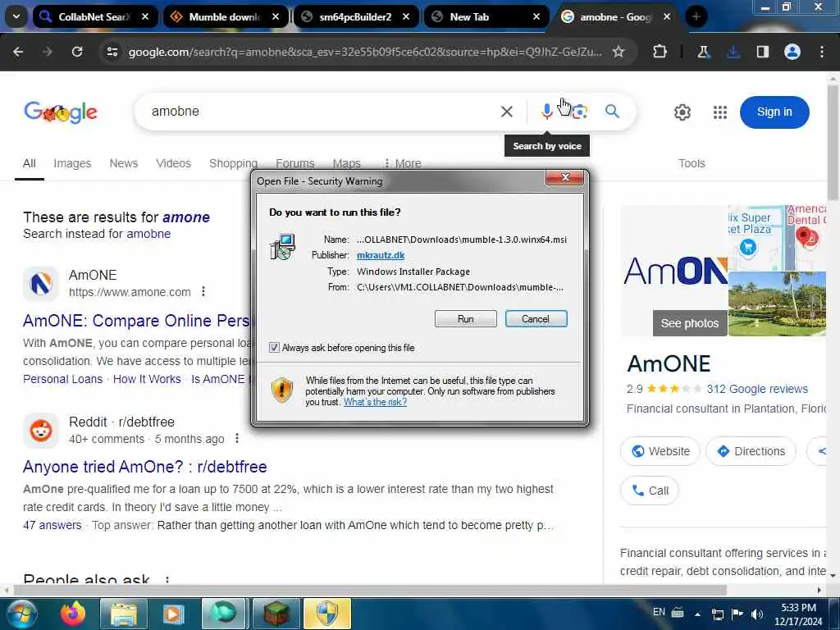Open Chrome Labs flask icon
This screenshot has height=630, width=840.
(703, 52)
